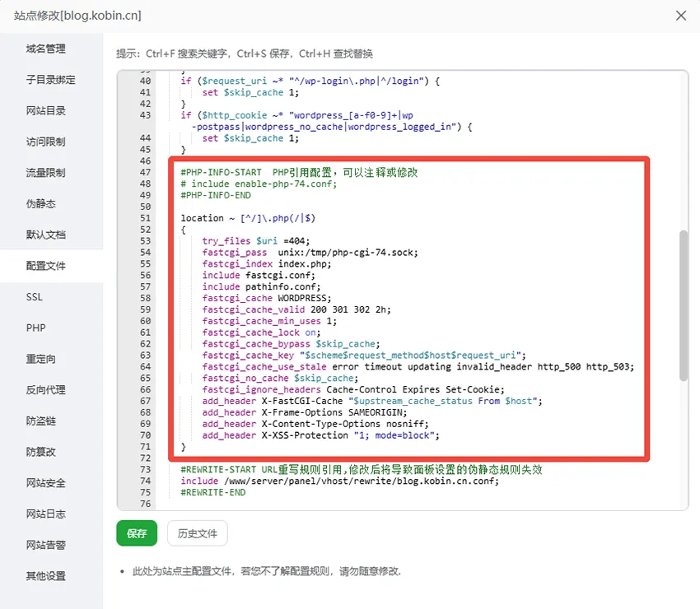Open 历史文件 to view file history

197,533
